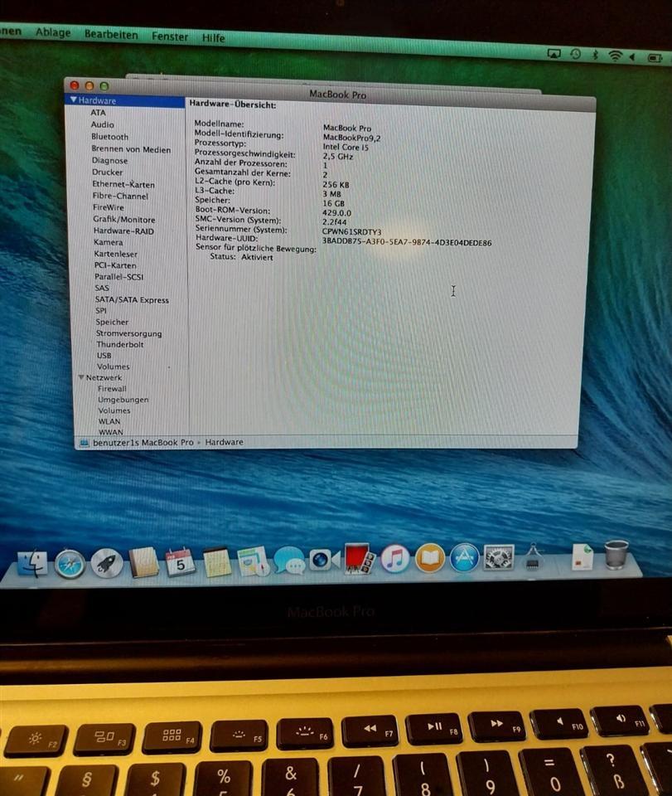
Task: Click AirPlay display icon in menu bar
Action: [x=554, y=53]
